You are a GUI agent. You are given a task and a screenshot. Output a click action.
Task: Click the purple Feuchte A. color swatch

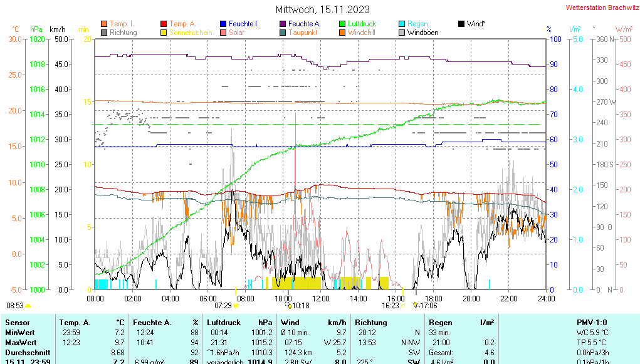pos(283,24)
